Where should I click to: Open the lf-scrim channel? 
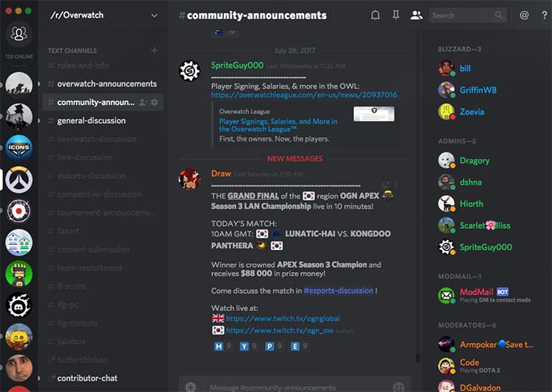pos(102,286)
